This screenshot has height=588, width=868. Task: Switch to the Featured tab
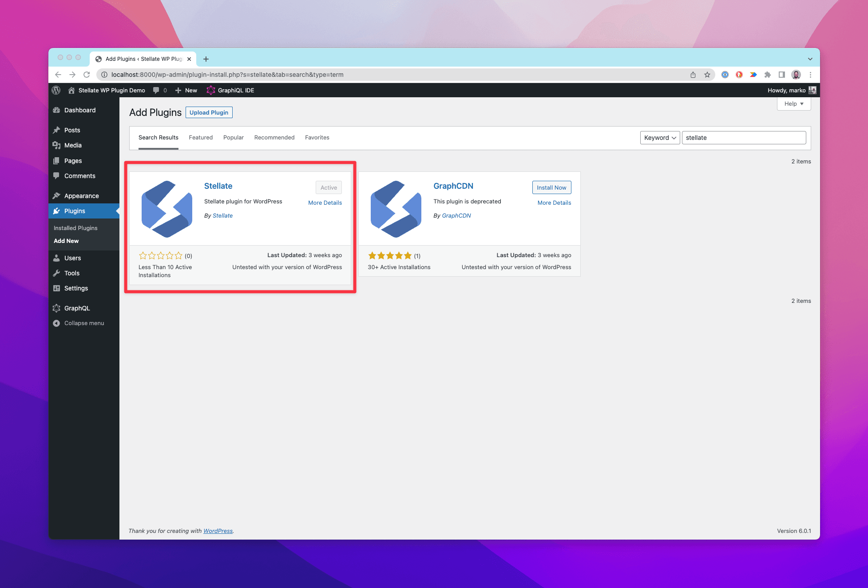point(201,137)
